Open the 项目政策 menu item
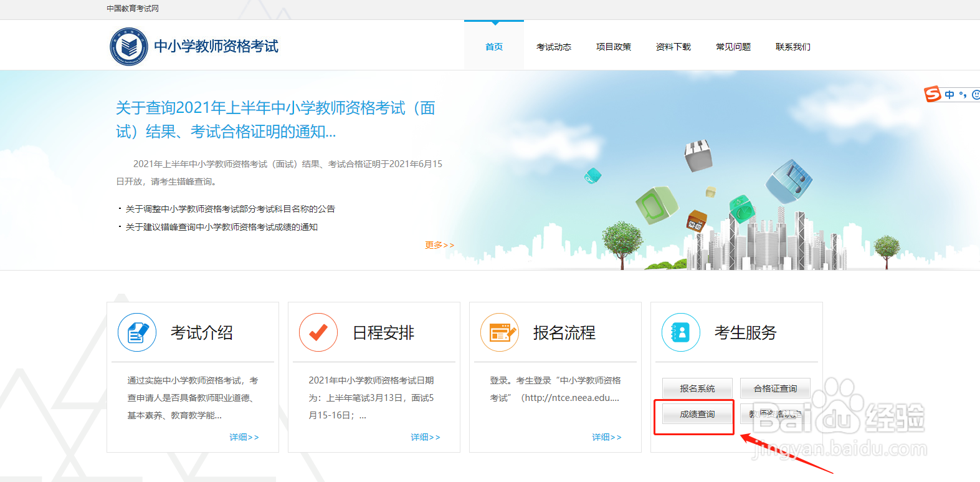Screen dimensions: 980x482 (614, 47)
